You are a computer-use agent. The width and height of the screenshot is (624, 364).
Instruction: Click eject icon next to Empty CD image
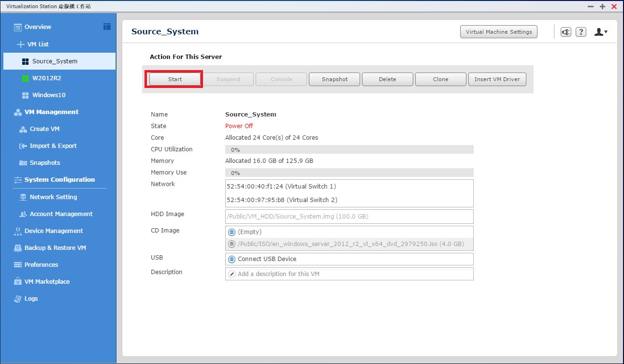pos(232,232)
